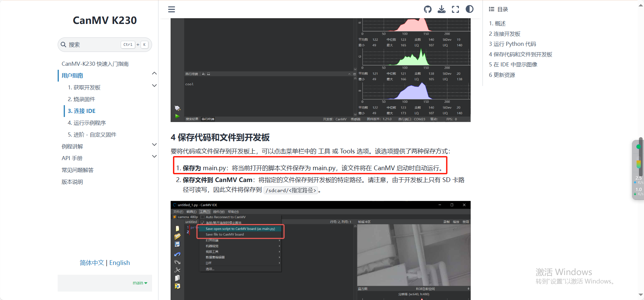Click the /sdcard/<指定路径> code text
The height and width of the screenshot is (300, 644).
[x=291, y=190]
